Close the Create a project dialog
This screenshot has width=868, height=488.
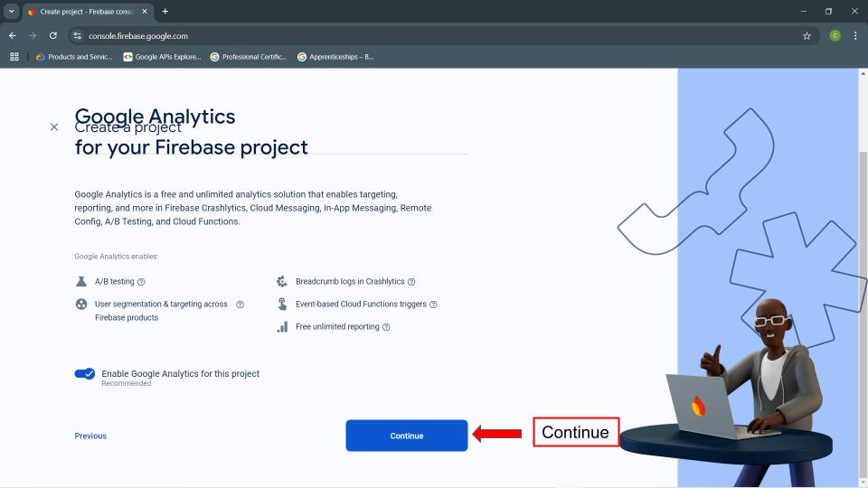point(53,127)
